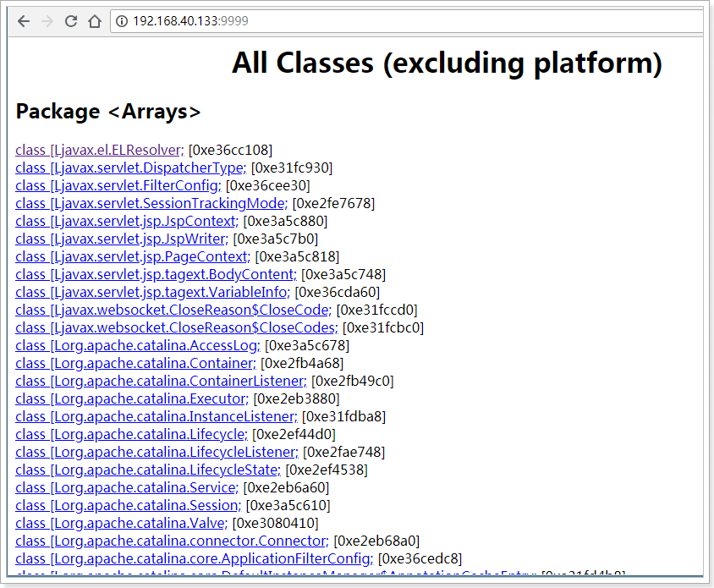Open class [Lorg.apache.catalina.LifecycleListener; link
Image resolution: width=714 pixels, height=588 pixels.
(157, 452)
